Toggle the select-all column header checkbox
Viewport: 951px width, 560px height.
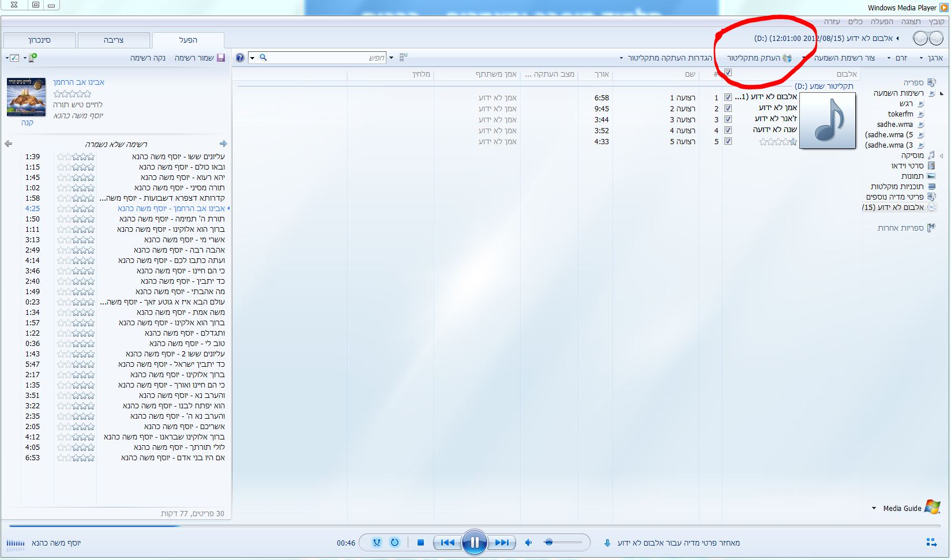(x=728, y=73)
